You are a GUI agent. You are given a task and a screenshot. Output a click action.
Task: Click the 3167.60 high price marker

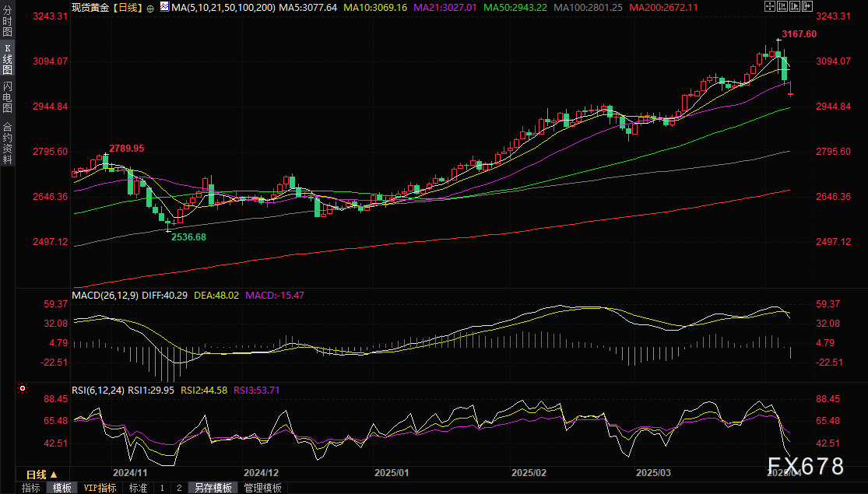coord(799,33)
